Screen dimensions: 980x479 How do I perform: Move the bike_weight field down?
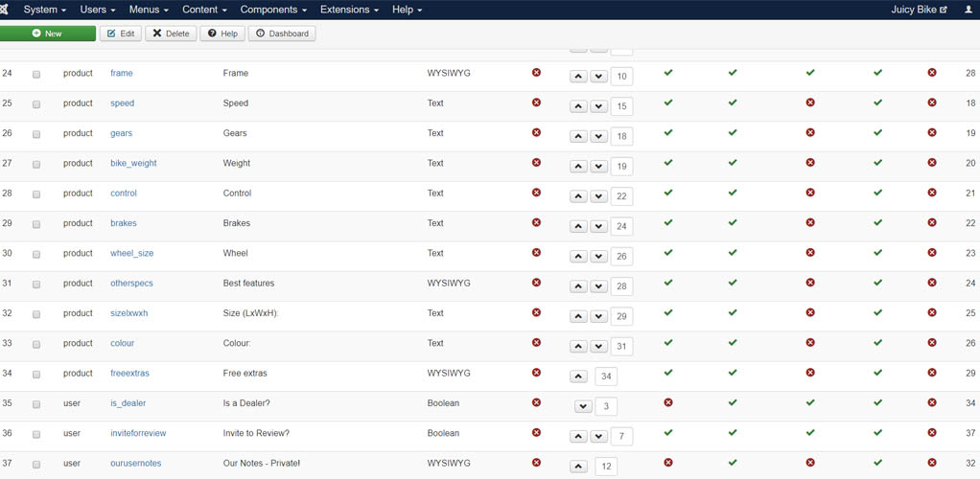pyautogui.click(x=598, y=166)
